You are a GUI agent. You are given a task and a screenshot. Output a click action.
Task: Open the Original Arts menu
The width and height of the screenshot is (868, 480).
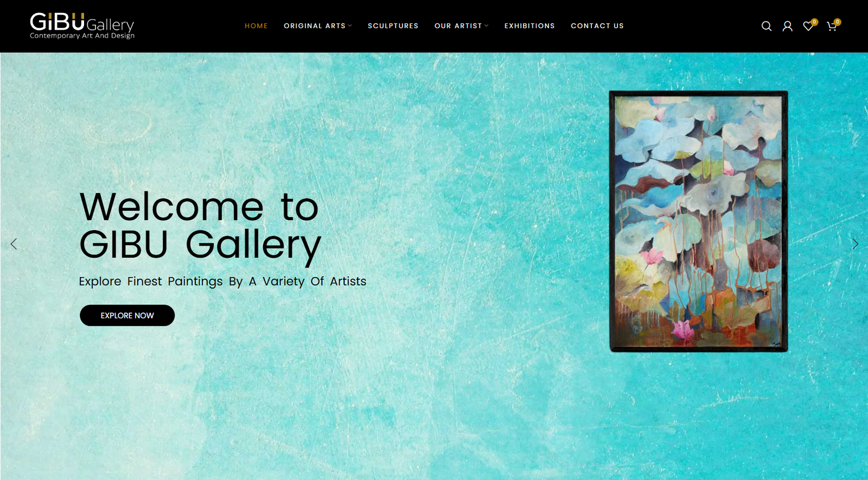pos(315,25)
